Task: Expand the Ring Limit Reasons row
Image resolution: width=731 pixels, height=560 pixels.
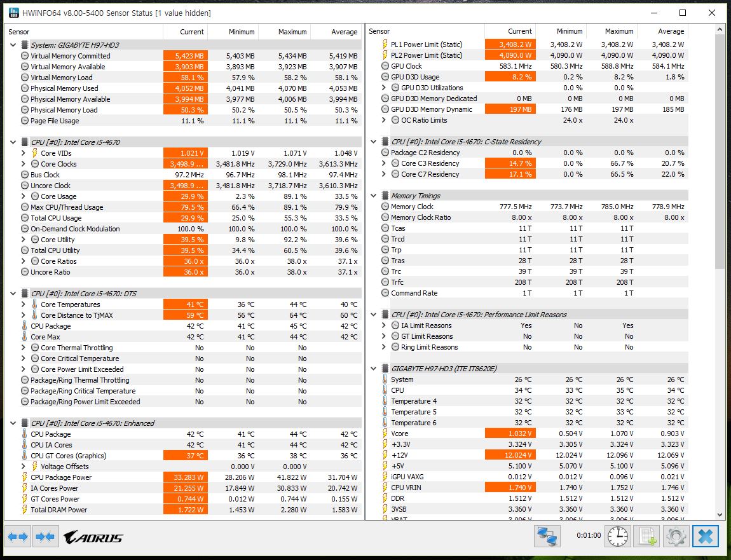Action: click(x=384, y=347)
